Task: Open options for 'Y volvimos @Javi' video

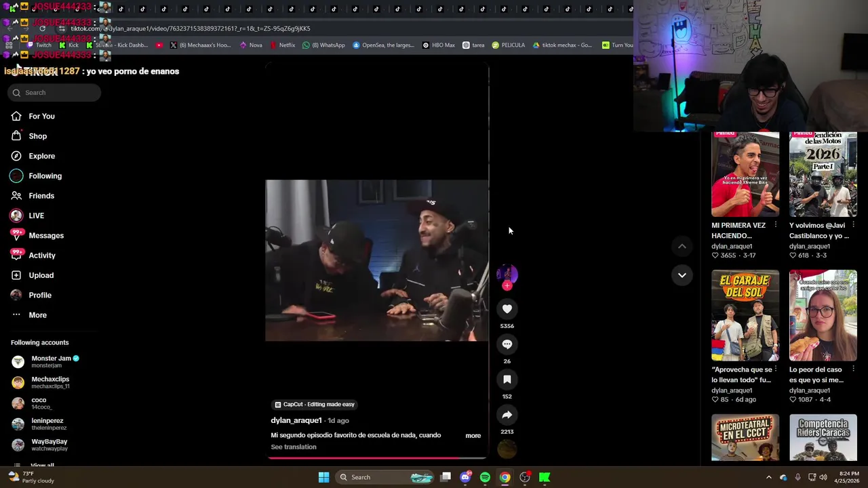Action: click(853, 225)
